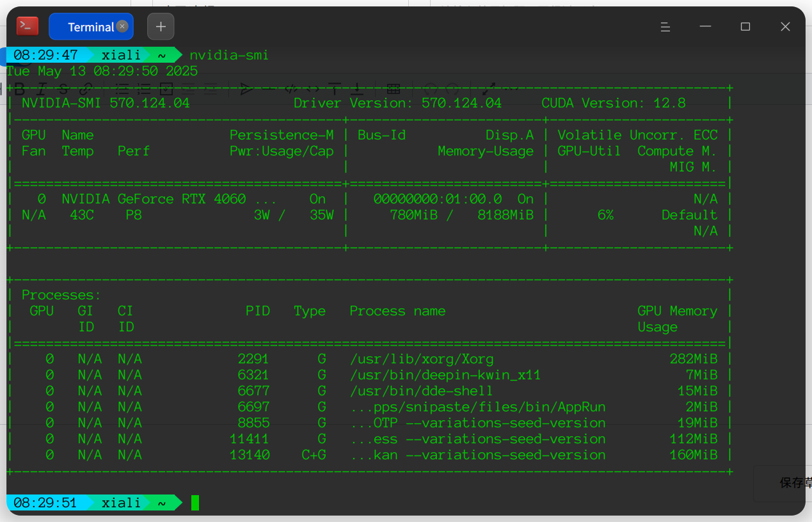812x522 pixels.
Task: Click the Volatile Uncorr. ECC header
Action: tap(637, 135)
